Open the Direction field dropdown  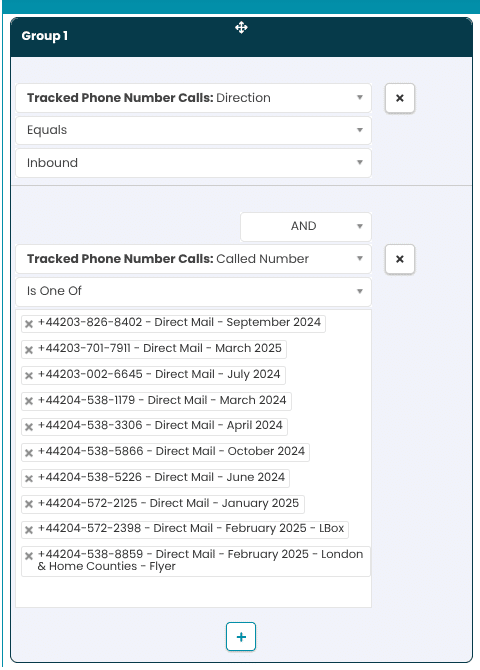(x=193, y=98)
